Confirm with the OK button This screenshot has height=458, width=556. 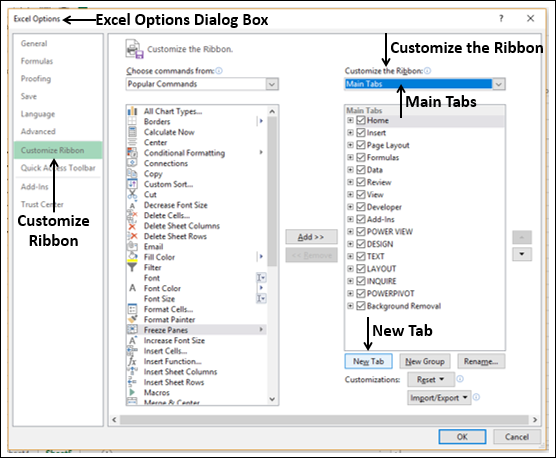pos(462,437)
